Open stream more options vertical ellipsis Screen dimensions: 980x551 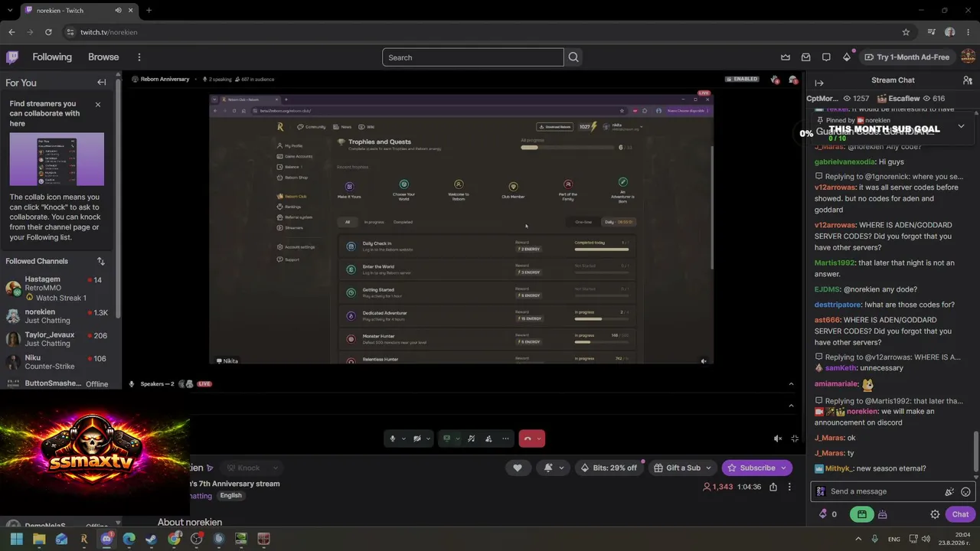tap(789, 487)
